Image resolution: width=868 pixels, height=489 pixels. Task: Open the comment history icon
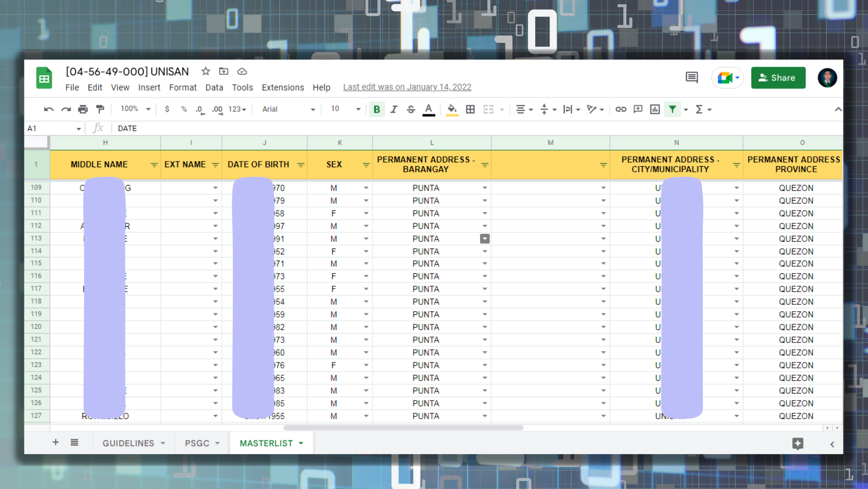coord(691,78)
